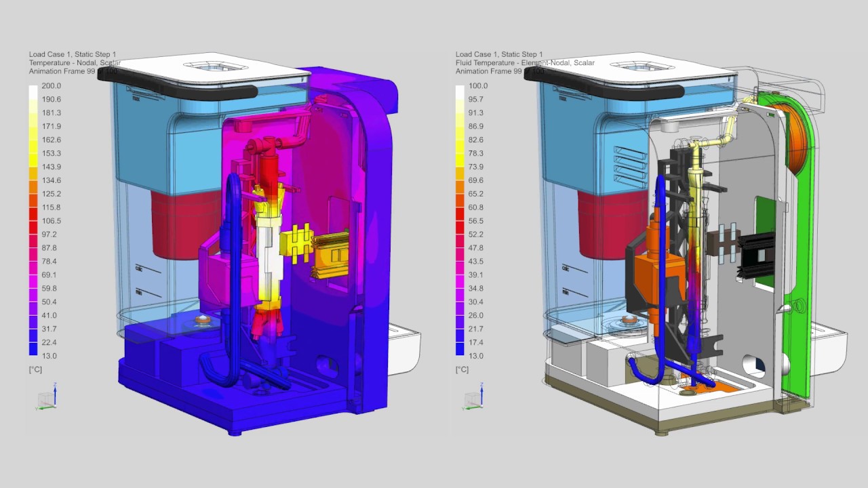
Task: Click the 60.8 legend value
Action: pos(476,207)
